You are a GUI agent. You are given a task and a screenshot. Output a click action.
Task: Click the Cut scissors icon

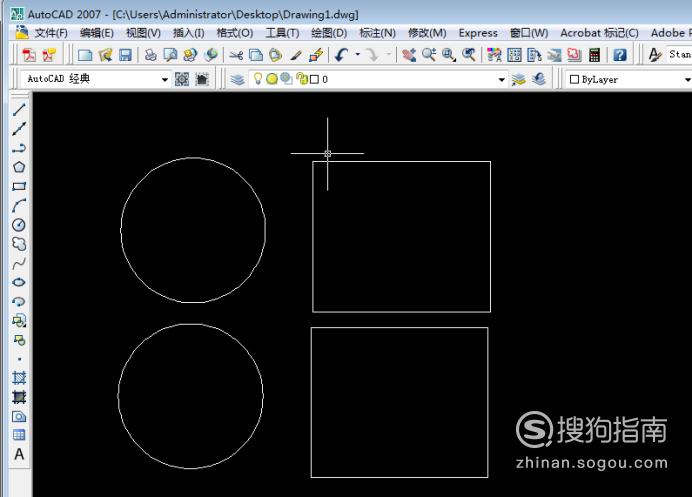tap(237, 55)
